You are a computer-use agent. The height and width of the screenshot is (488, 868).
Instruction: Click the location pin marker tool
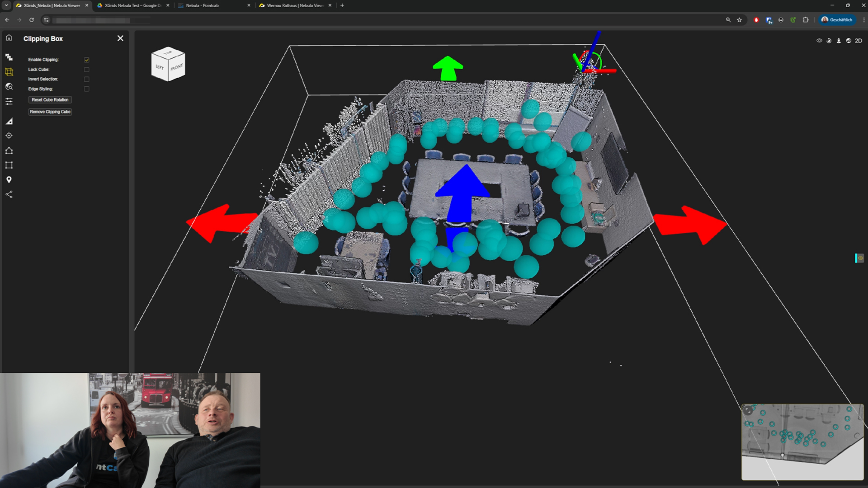tap(9, 180)
